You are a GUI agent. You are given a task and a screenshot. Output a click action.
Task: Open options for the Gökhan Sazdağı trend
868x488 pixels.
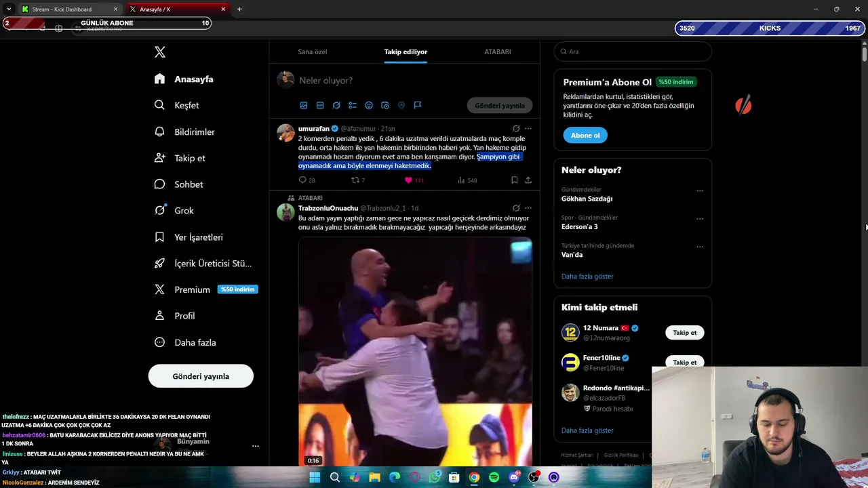700,190
